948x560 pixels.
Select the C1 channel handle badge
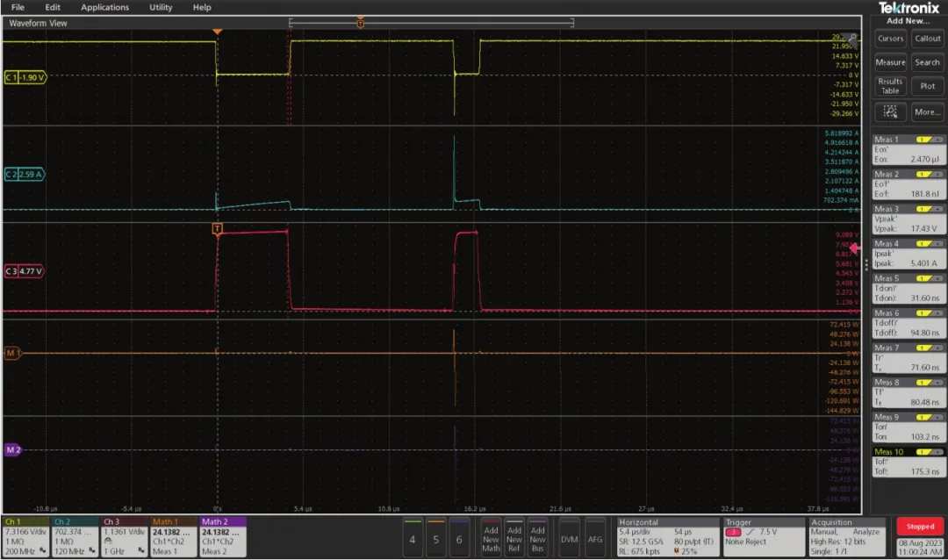pos(25,77)
